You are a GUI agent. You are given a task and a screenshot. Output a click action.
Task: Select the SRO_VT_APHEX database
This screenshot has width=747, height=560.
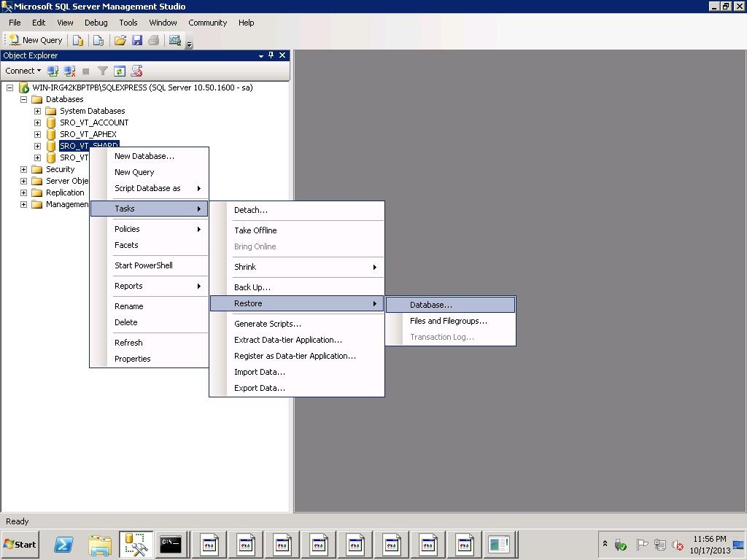coord(88,134)
